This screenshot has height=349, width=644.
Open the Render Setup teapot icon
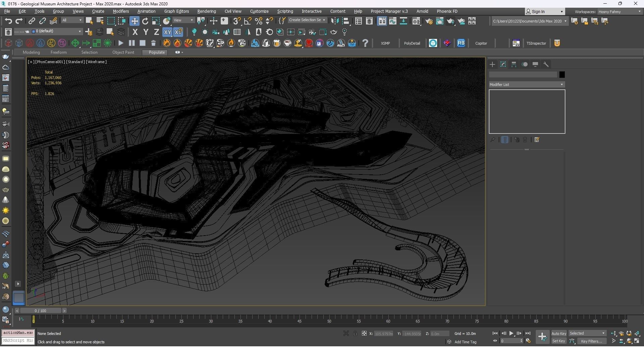coord(429,21)
